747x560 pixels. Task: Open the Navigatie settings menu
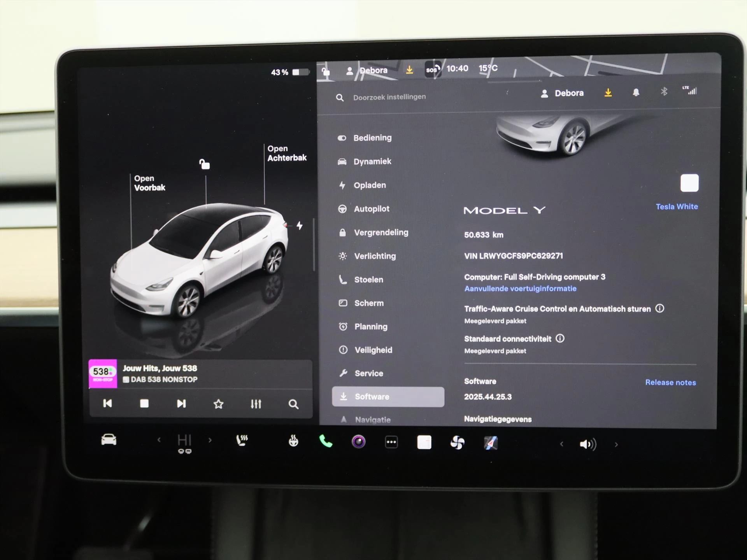tap(366, 420)
